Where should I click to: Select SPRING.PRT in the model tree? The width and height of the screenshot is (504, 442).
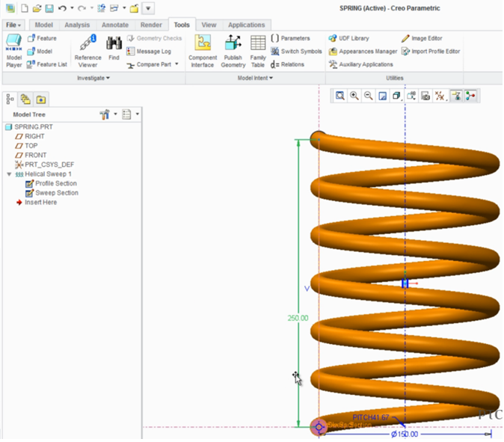click(x=29, y=127)
